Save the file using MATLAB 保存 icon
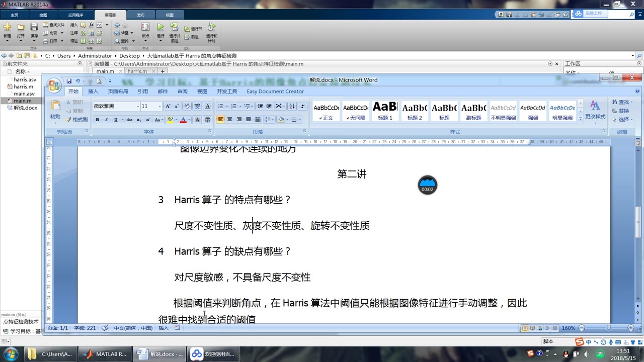The height and width of the screenshot is (362, 644). click(x=34, y=27)
